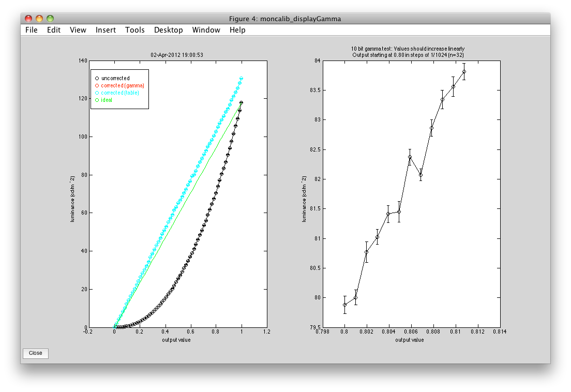Select the red 'corrected (gamma)' legend marker

tap(96, 85)
